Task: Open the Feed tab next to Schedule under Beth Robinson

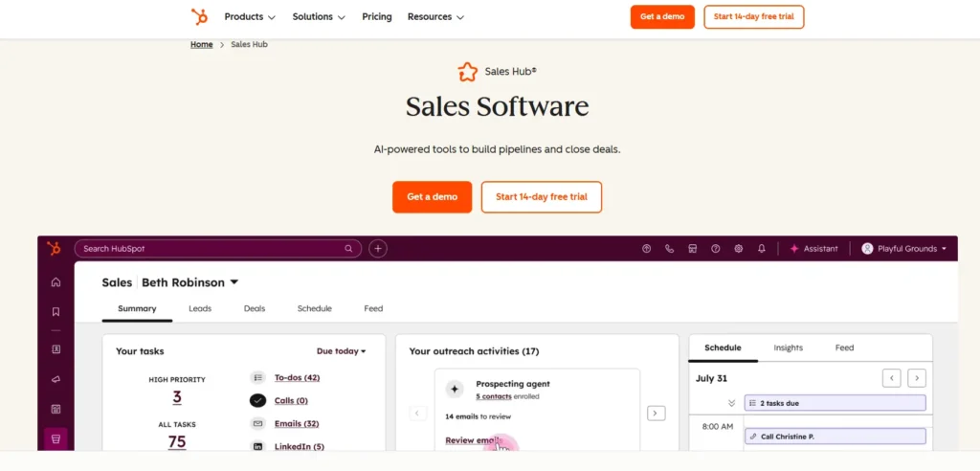Action: 374,308
